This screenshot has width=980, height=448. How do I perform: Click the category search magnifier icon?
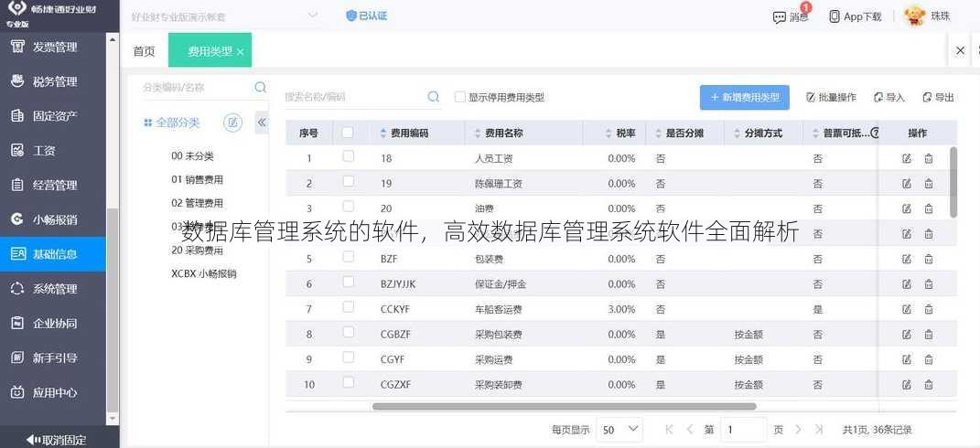coord(260,88)
